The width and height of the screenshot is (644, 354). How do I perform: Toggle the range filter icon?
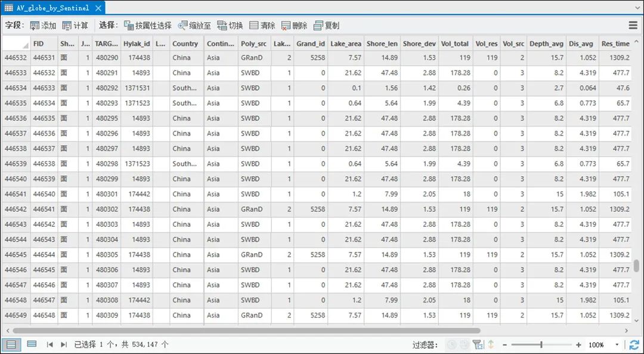click(x=464, y=344)
